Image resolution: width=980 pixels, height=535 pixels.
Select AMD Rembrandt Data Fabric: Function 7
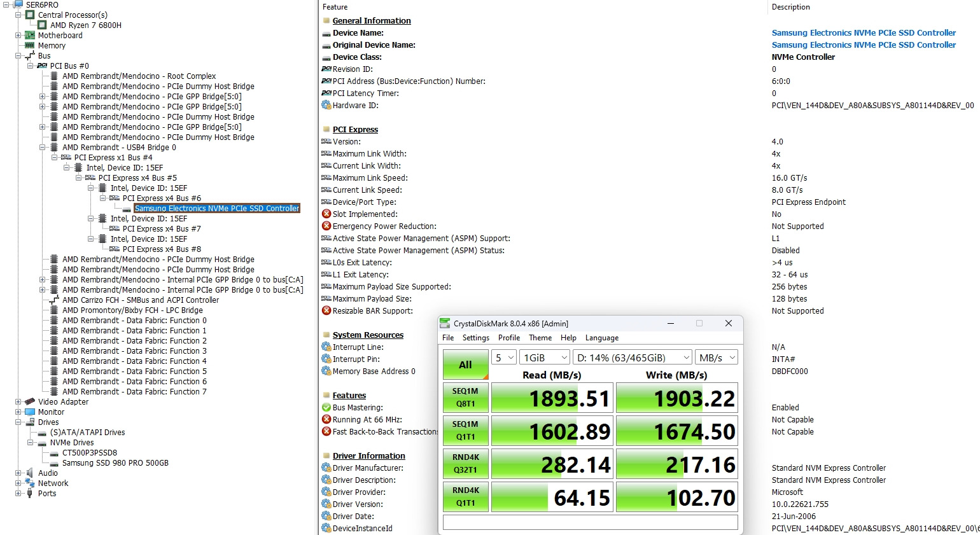click(x=134, y=391)
